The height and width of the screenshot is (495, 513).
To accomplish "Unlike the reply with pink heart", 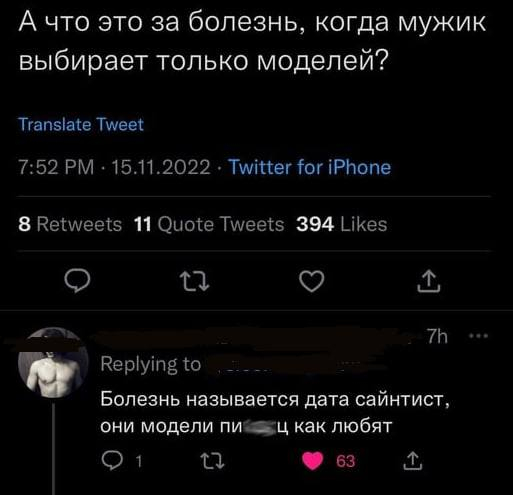I will (313, 461).
